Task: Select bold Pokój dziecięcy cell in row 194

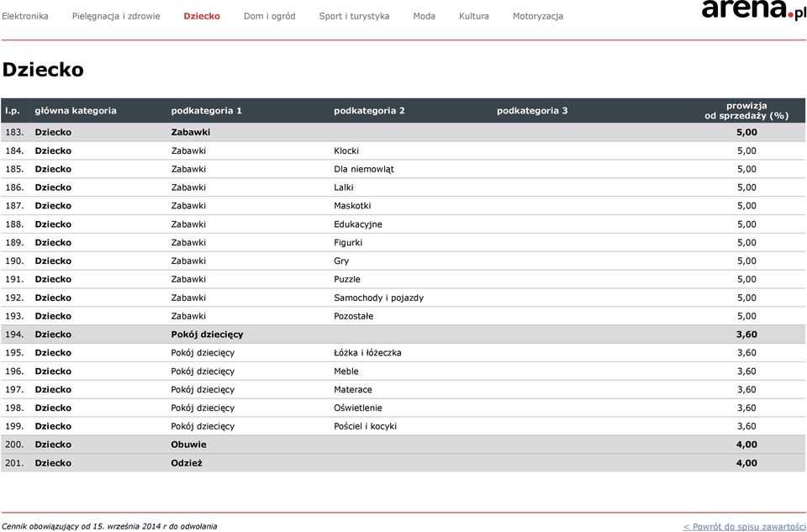Action: click(x=207, y=334)
